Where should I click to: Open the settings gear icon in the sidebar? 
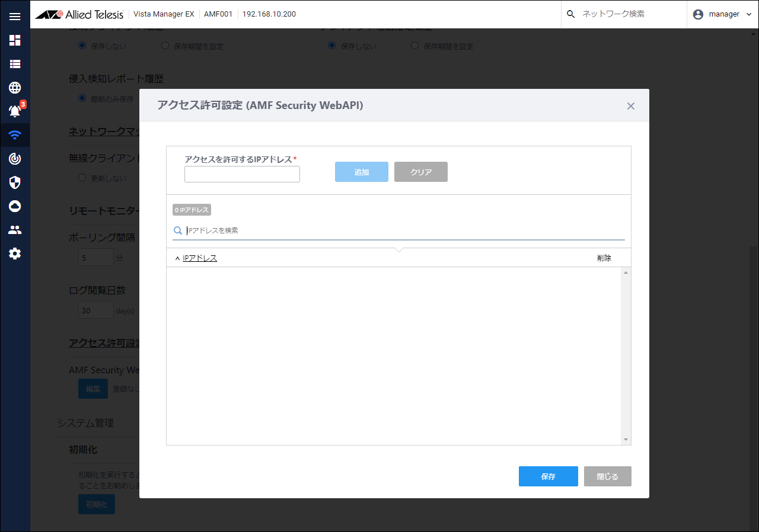[15, 254]
